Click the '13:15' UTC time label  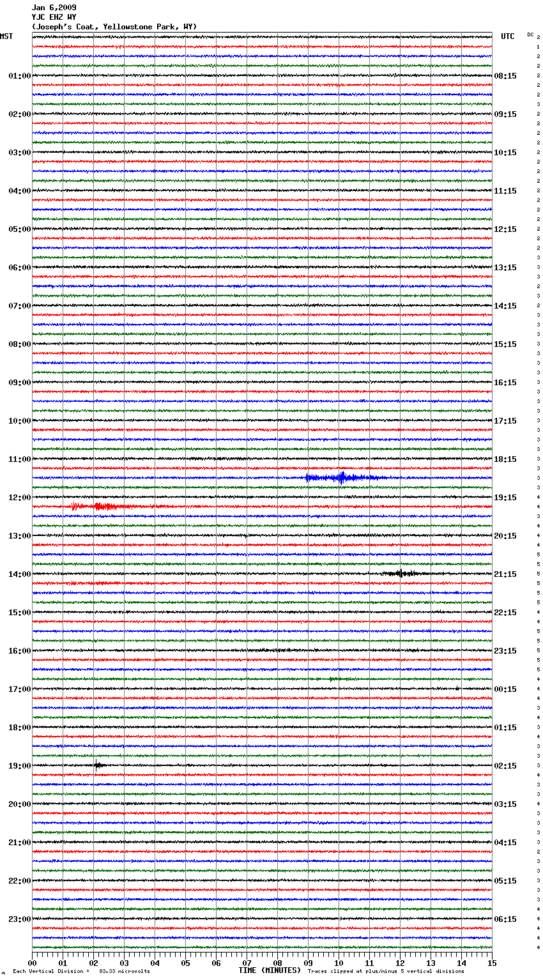(x=505, y=268)
